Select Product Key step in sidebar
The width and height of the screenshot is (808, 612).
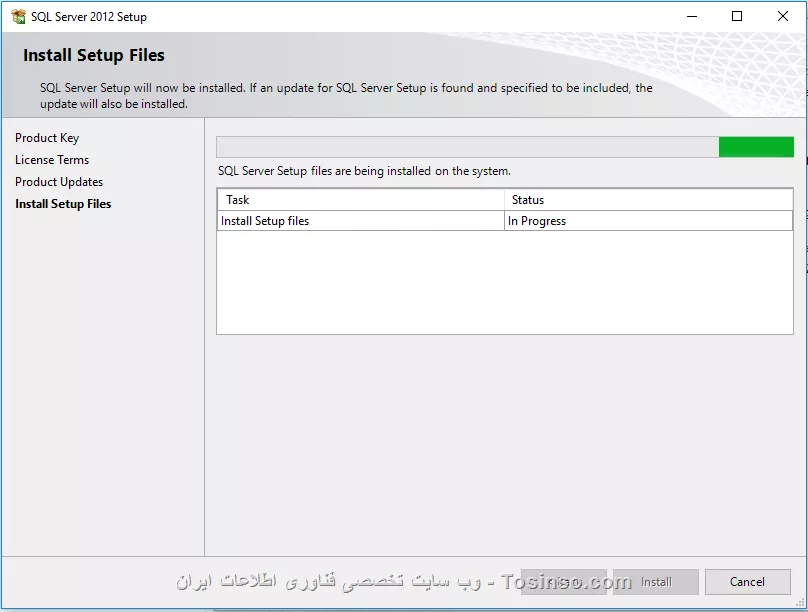[x=47, y=138]
